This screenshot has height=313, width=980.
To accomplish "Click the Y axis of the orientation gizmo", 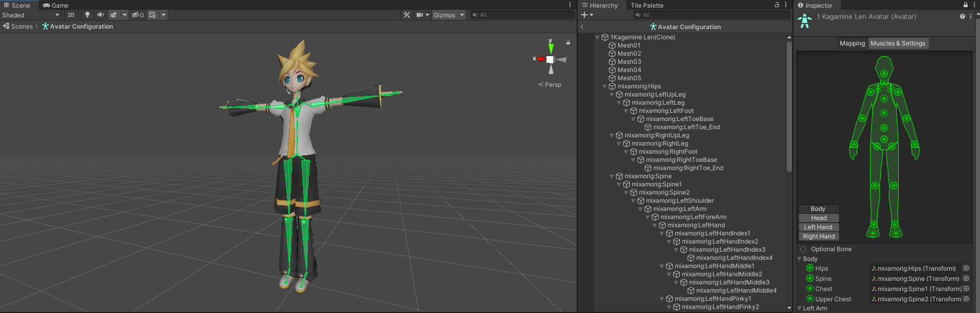I will (551, 47).
